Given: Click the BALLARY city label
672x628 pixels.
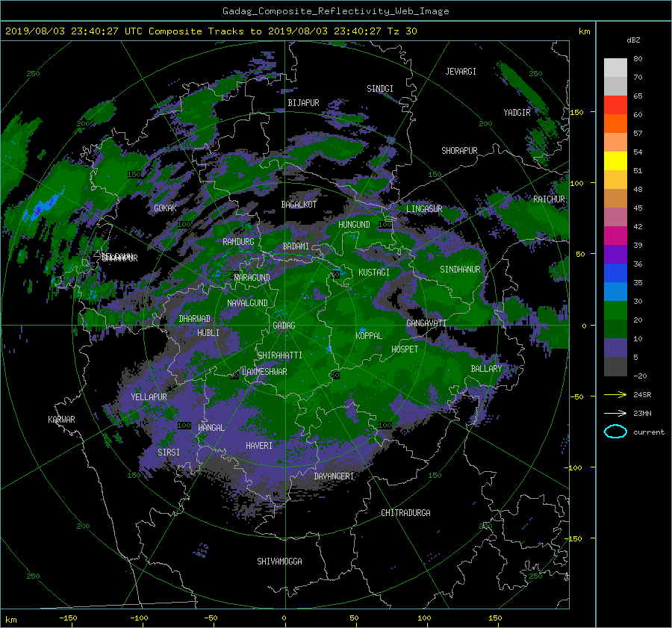Looking at the screenshot, I should click(x=486, y=369).
